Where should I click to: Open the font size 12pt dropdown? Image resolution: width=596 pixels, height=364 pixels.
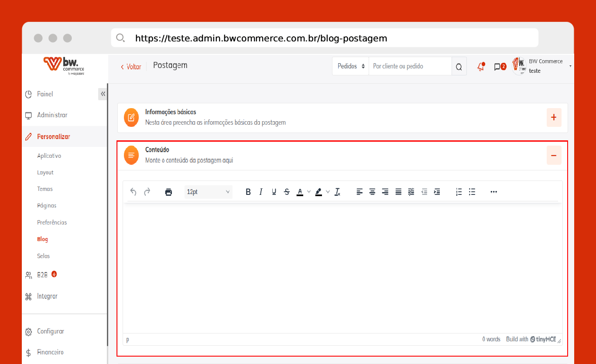[208, 192]
